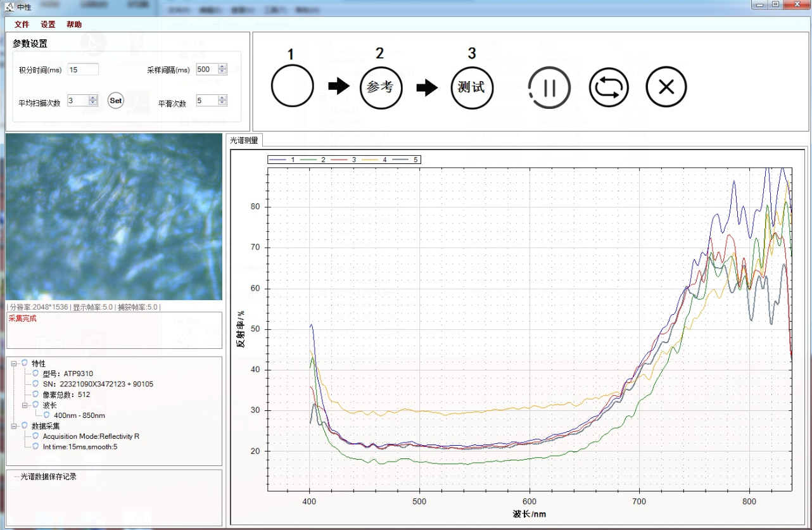Collapse the 数据采集 tree node
This screenshot has width=812, height=530.
click(x=14, y=426)
